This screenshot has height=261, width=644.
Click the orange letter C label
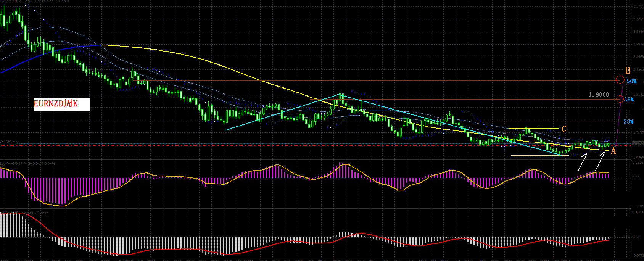(564, 129)
